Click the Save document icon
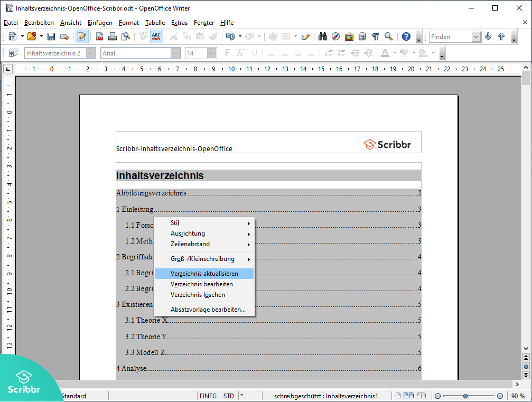Screen dimensions: 532x402 51,36
